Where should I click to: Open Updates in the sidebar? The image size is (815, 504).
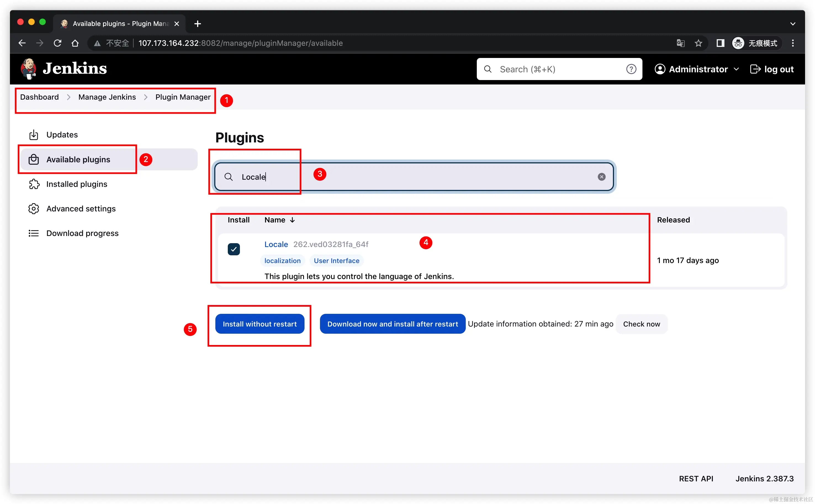[x=109, y=135]
